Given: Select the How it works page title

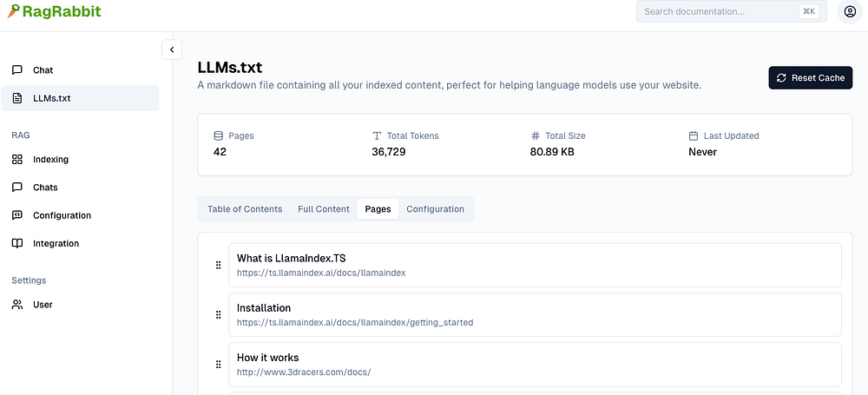Looking at the screenshot, I should (268, 358).
